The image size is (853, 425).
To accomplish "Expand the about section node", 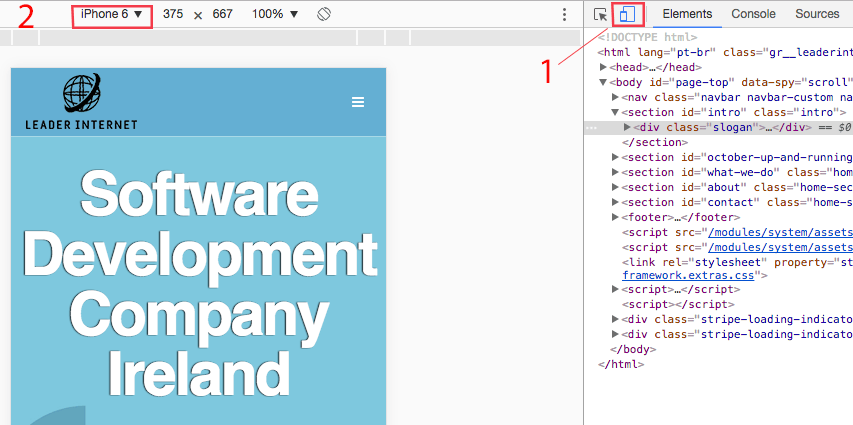I will click(x=615, y=187).
